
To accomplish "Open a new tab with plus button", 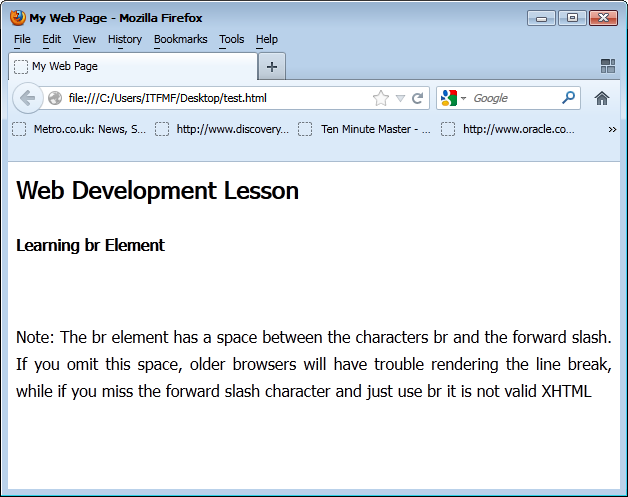I will [272, 66].
